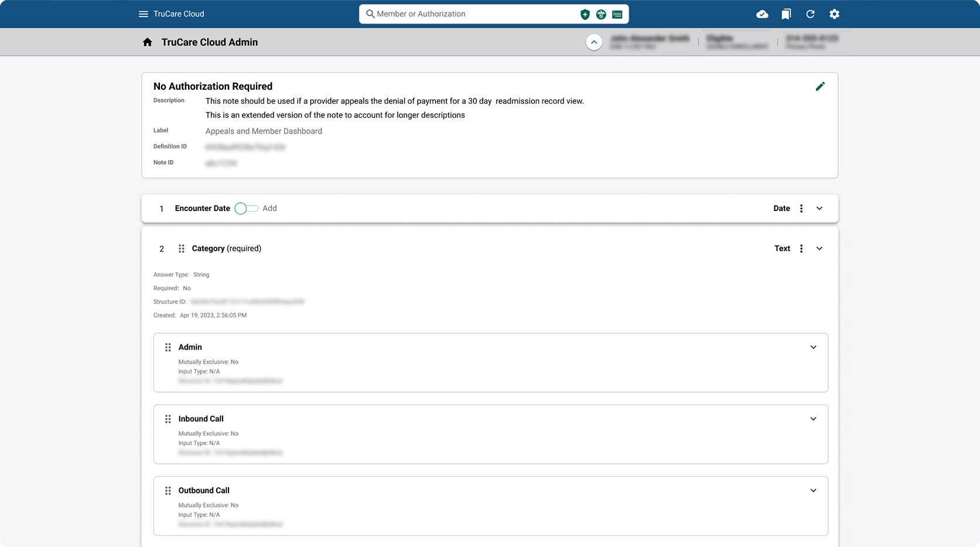Expand the Inbound Call option card
Viewport: 980px width, 547px height.
click(x=813, y=419)
